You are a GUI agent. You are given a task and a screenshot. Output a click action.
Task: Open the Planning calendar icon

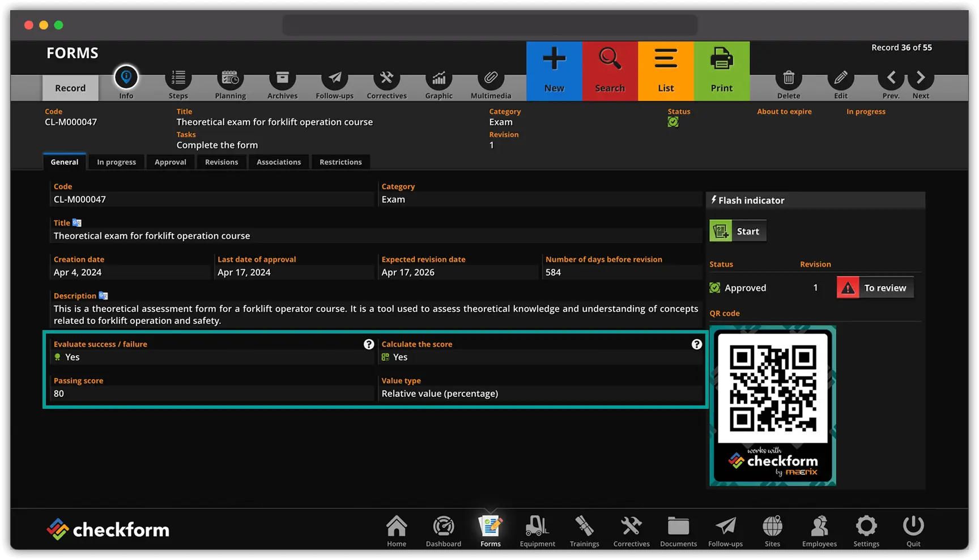[230, 78]
